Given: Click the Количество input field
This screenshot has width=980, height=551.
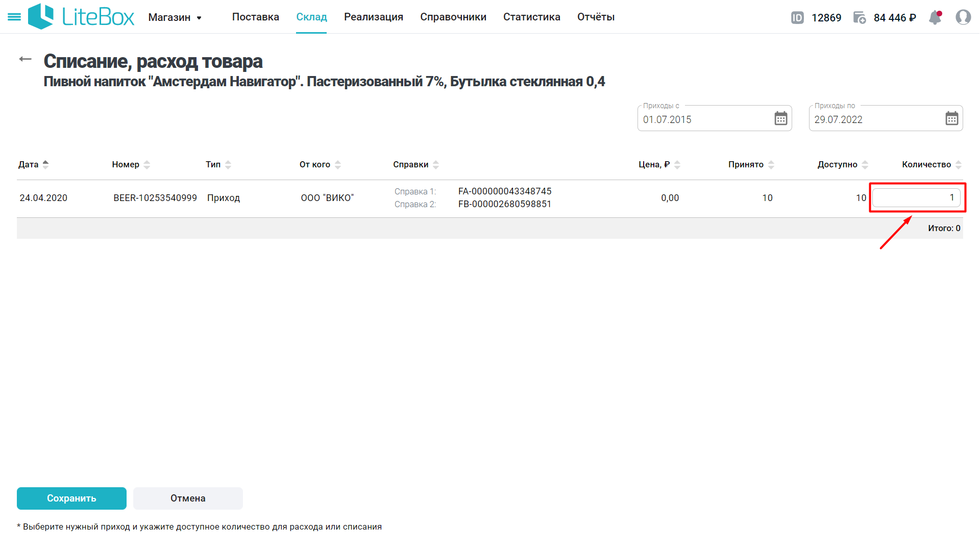Looking at the screenshot, I should 916,197.
